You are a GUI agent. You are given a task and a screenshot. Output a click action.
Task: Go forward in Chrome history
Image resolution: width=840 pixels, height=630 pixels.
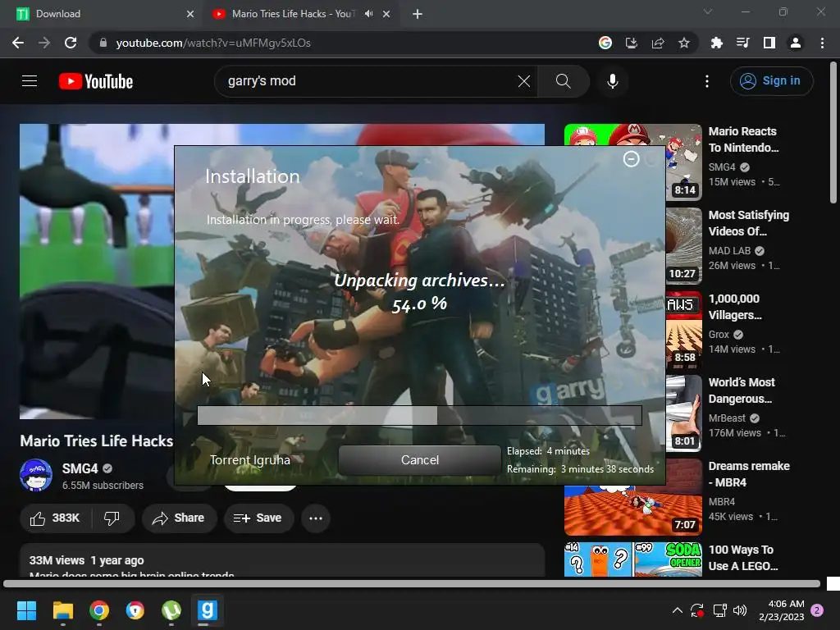(44, 43)
